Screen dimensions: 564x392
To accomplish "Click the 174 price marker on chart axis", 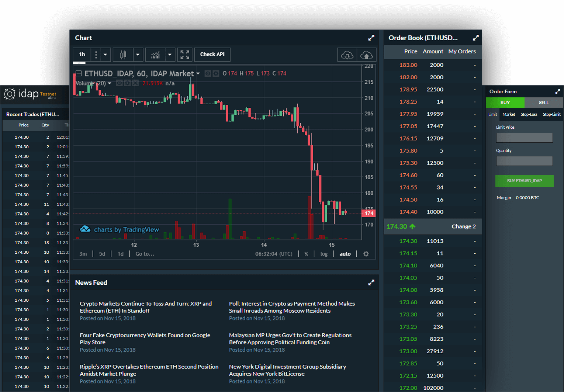I will (x=369, y=213).
